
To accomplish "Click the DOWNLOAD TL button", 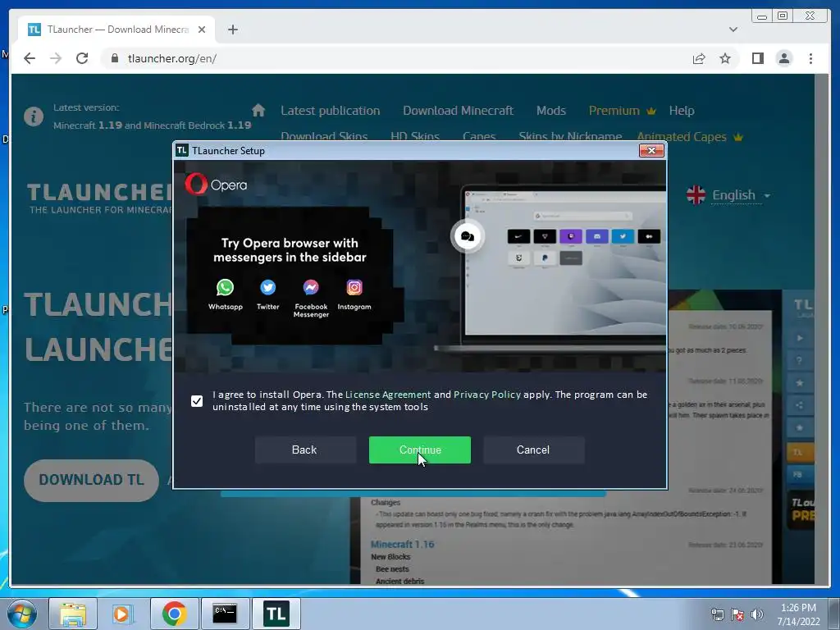I will click(91, 480).
